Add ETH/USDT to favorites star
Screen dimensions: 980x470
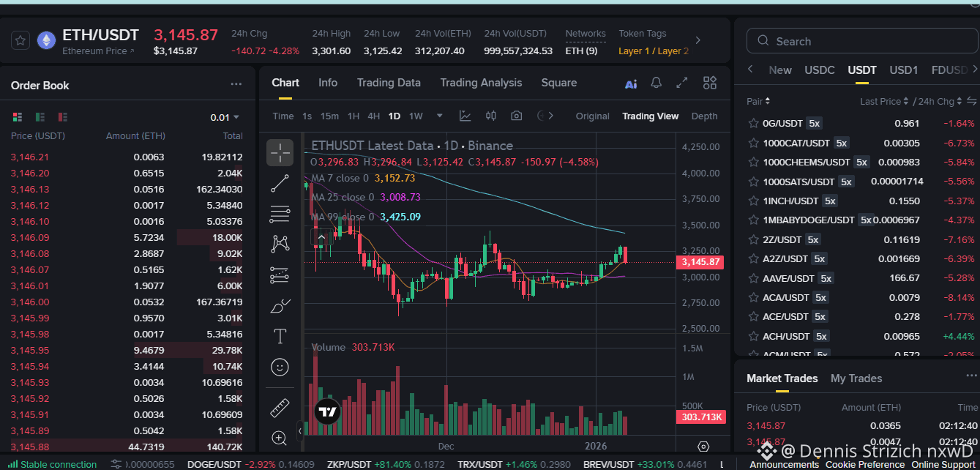(x=20, y=40)
